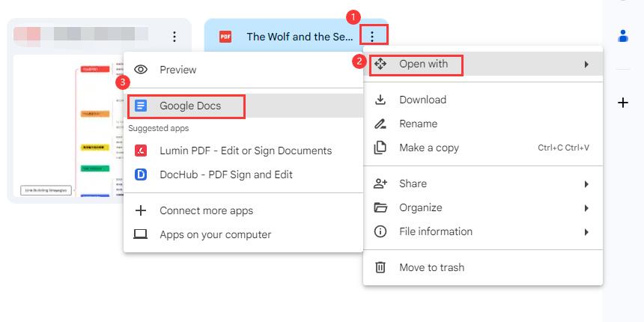Select Download from the context menu
Viewport: 644px width, 322px height.
pos(483,100)
